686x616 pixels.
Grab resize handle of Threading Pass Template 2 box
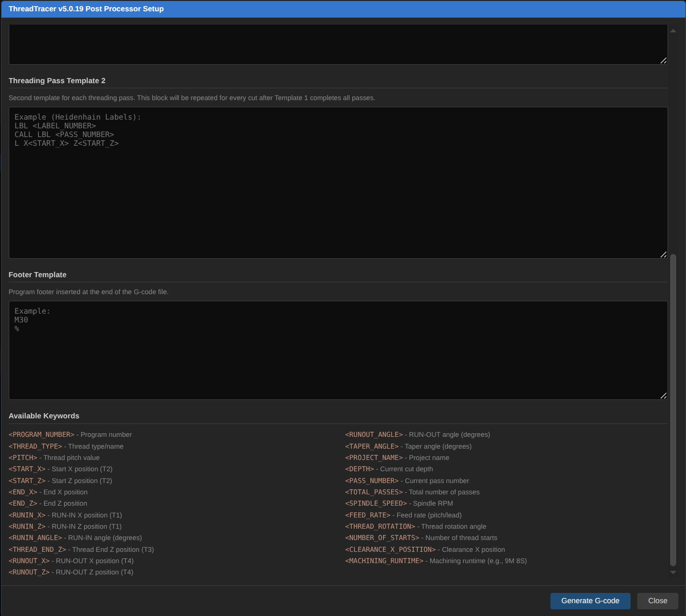pos(663,255)
